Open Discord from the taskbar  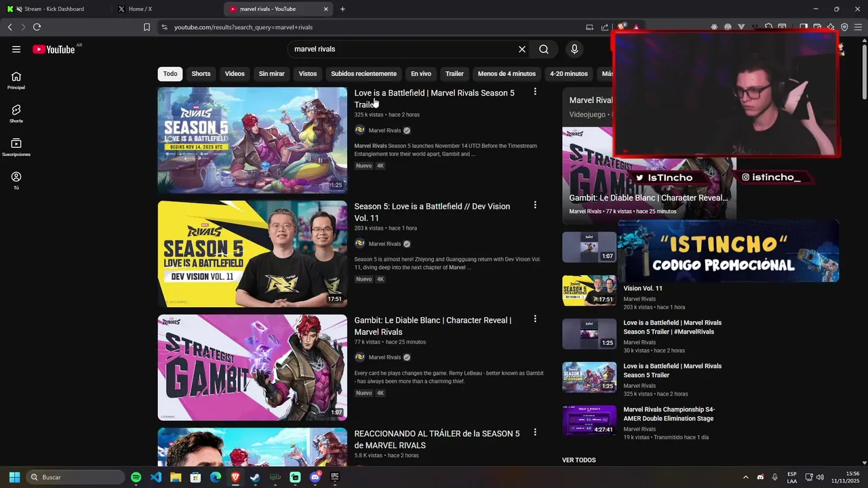click(315, 477)
